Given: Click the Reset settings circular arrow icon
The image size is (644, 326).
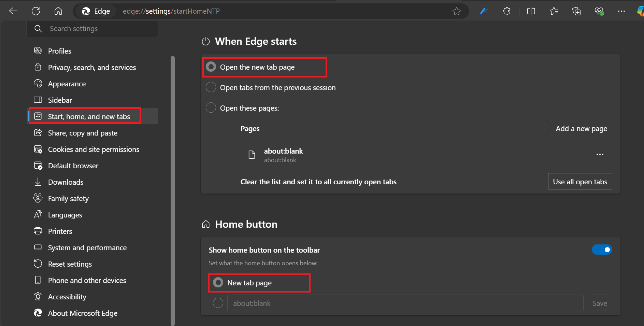Looking at the screenshot, I should (38, 264).
